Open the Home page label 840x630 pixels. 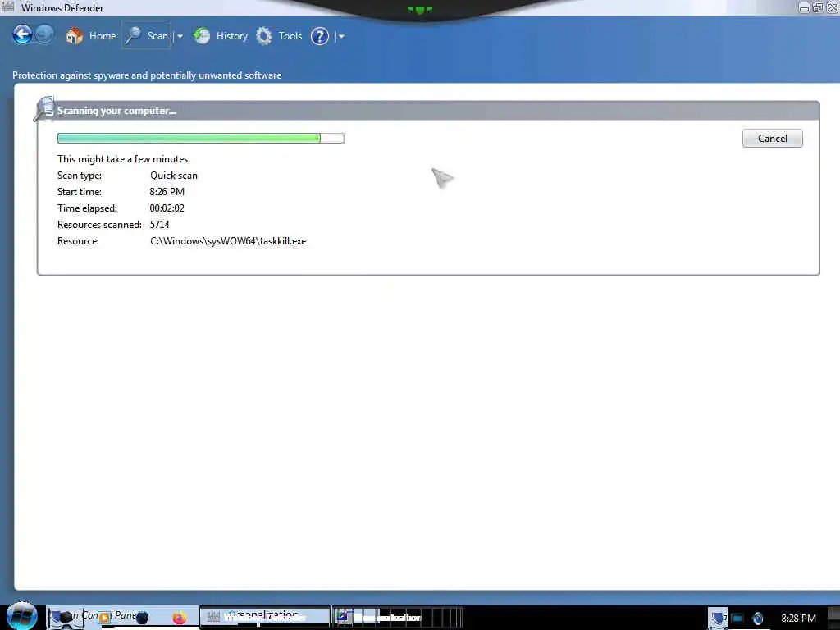pyautogui.click(x=103, y=36)
